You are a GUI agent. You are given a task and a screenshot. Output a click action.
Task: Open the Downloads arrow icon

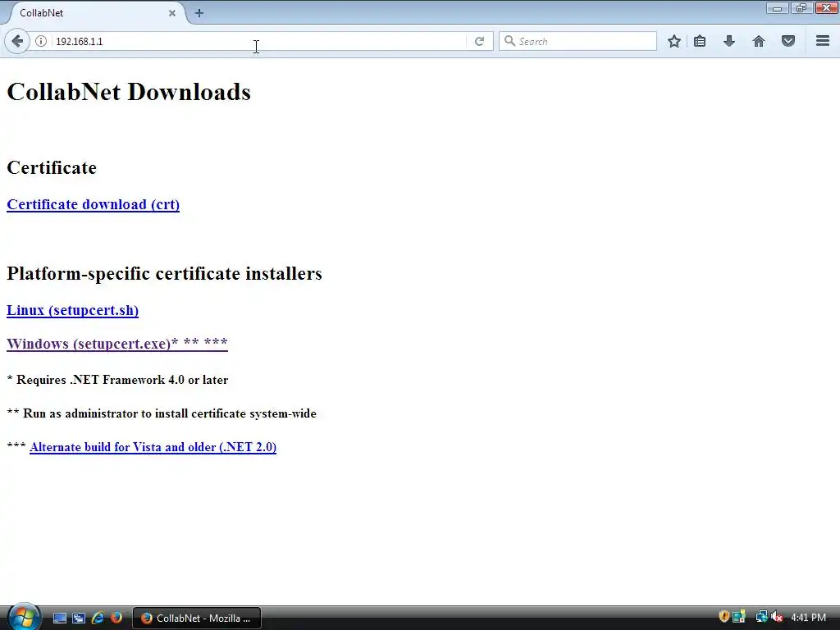tap(729, 41)
